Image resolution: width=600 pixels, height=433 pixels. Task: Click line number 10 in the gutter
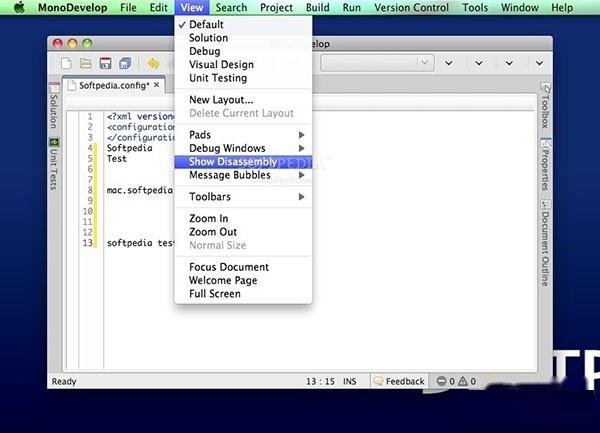[x=88, y=211]
